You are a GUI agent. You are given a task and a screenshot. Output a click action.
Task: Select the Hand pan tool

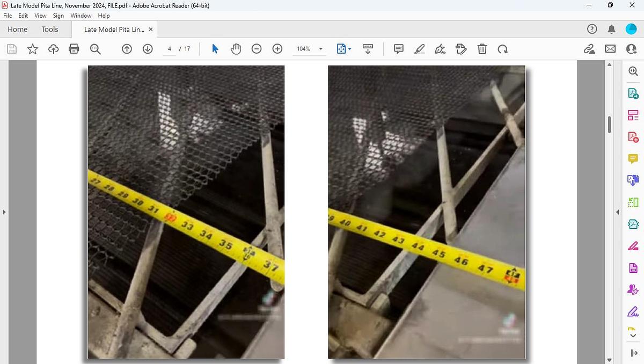coord(236,49)
